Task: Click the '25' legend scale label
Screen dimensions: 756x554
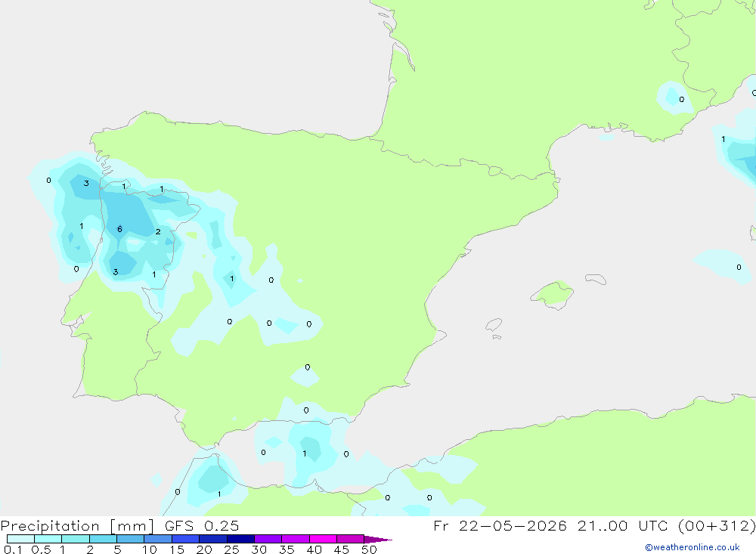Action: (x=231, y=549)
